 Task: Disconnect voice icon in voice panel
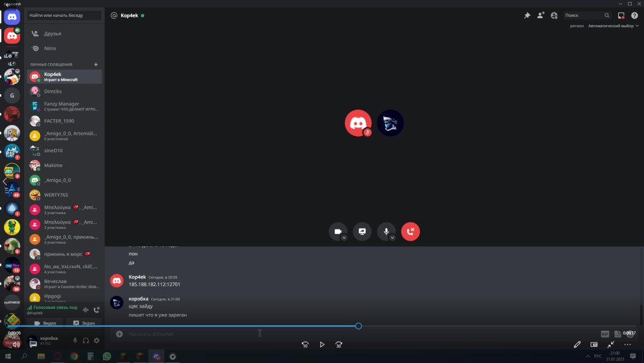[97, 309]
